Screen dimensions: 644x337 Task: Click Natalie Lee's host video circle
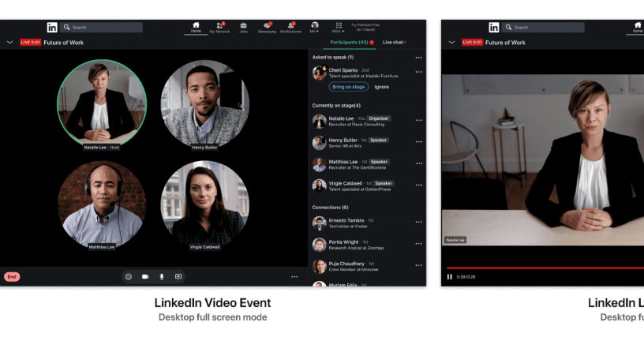[102, 103]
